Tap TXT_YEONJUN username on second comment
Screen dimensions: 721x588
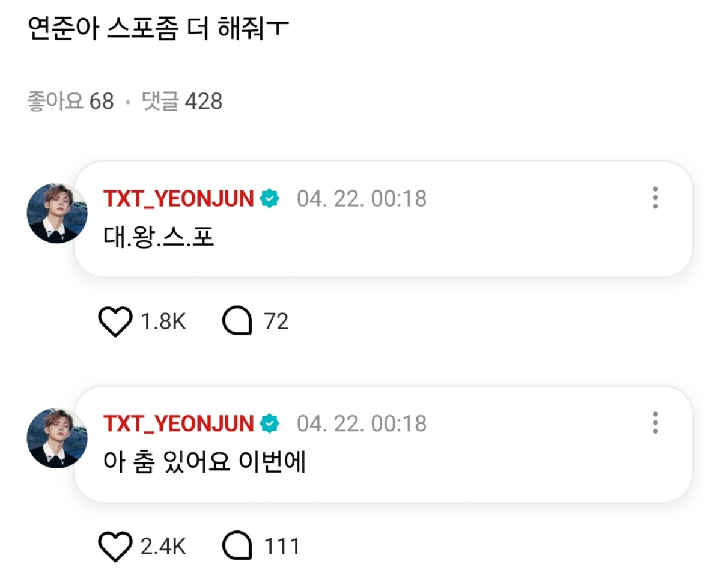178,423
